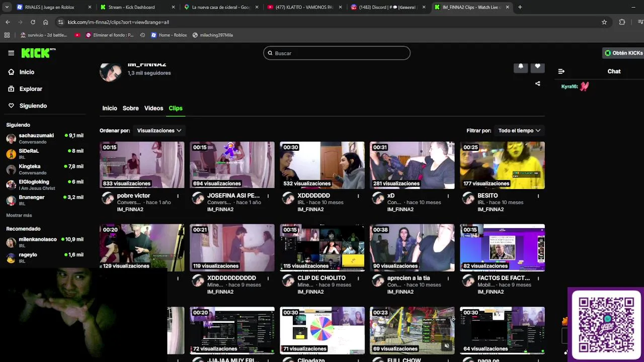Play the 'aprecien a la tia' clip thumbnail
This screenshot has width=644, height=362.
pyautogui.click(x=412, y=248)
